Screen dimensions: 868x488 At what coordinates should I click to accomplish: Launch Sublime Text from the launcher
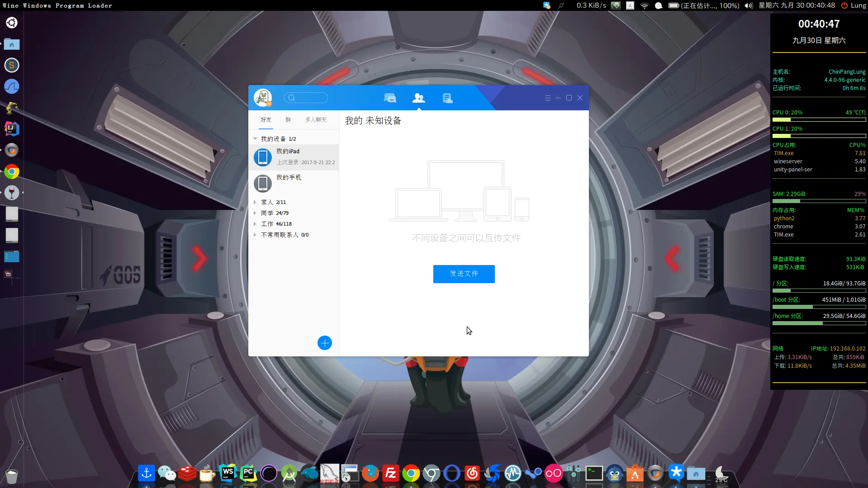pos(12,65)
